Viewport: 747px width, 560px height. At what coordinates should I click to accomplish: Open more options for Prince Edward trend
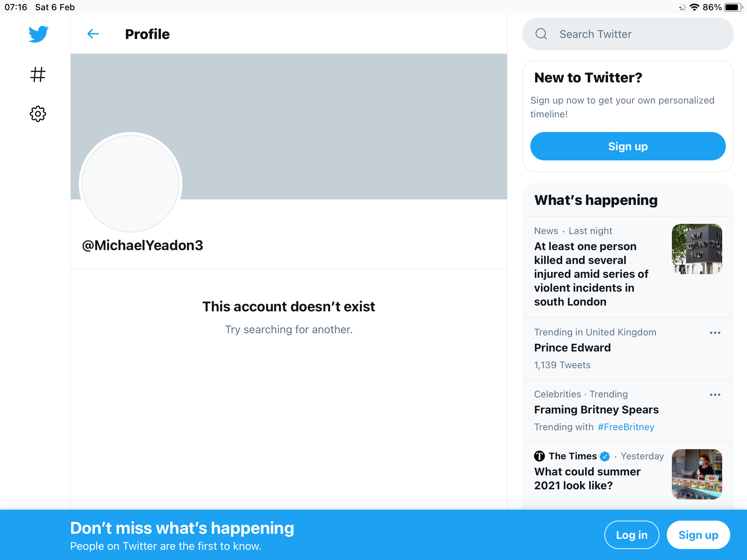point(715,333)
